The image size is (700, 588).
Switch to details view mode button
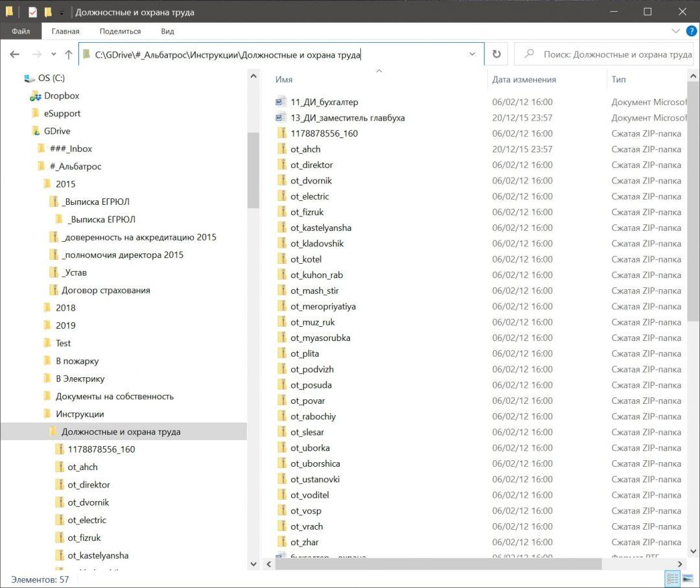[672, 579]
